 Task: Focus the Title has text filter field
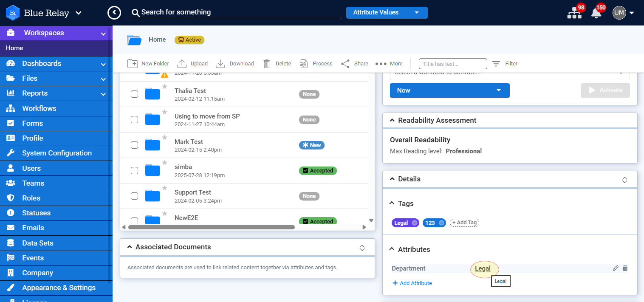pos(453,64)
